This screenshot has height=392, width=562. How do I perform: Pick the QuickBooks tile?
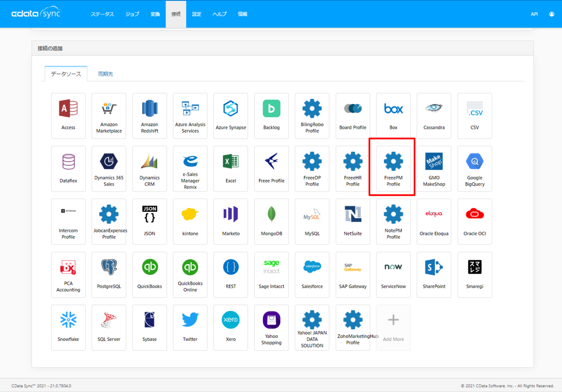tap(149, 274)
